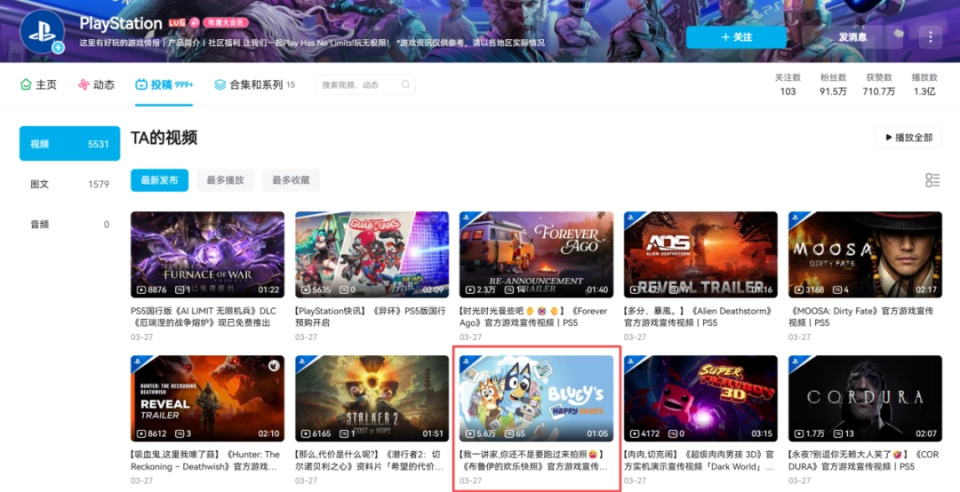
Task: Select the 视频 5531 sidebar category
Action: point(70,144)
